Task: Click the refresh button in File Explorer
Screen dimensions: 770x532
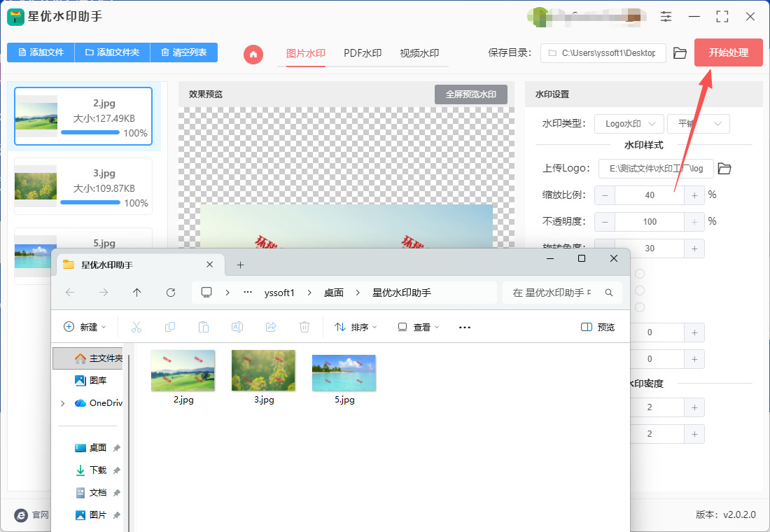Action: tap(171, 293)
